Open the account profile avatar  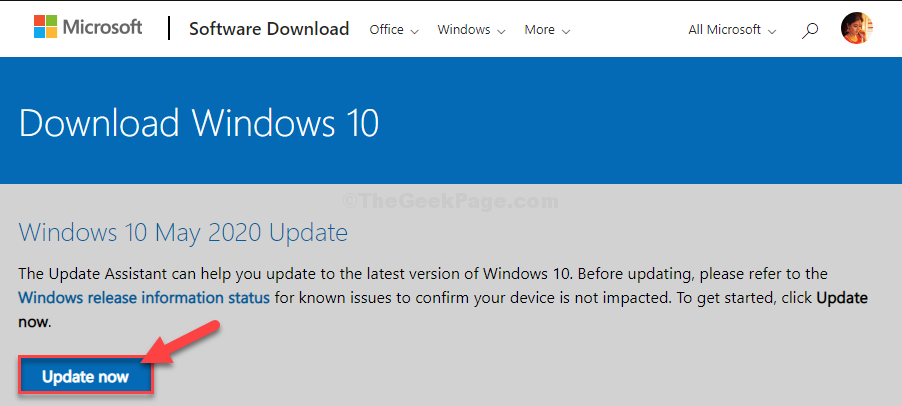pos(857,28)
